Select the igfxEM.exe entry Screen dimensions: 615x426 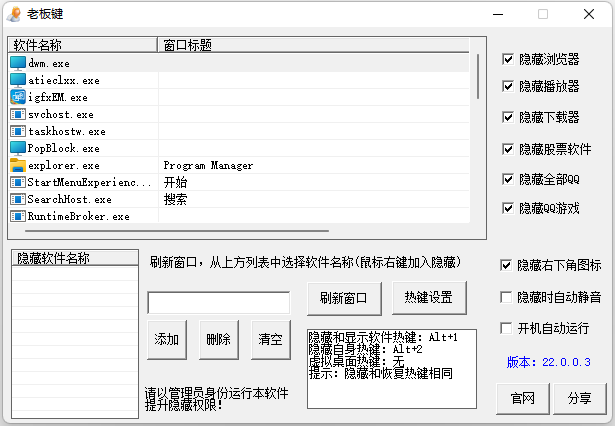tap(58, 97)
